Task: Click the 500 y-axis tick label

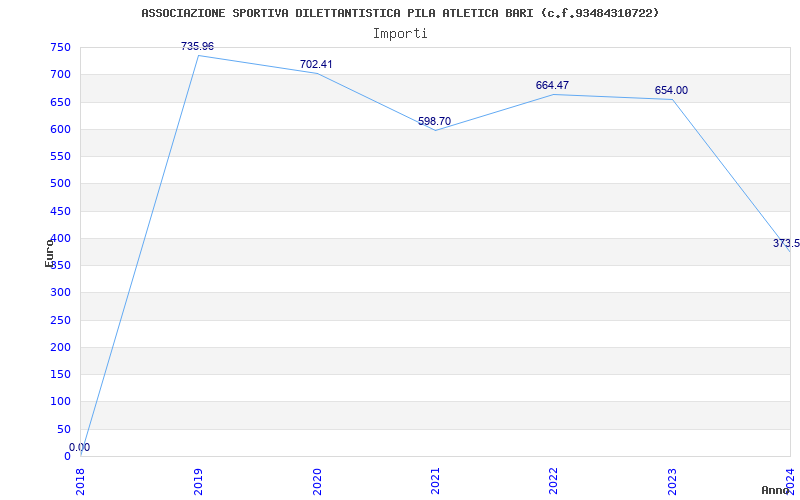Action: [60, 184]
